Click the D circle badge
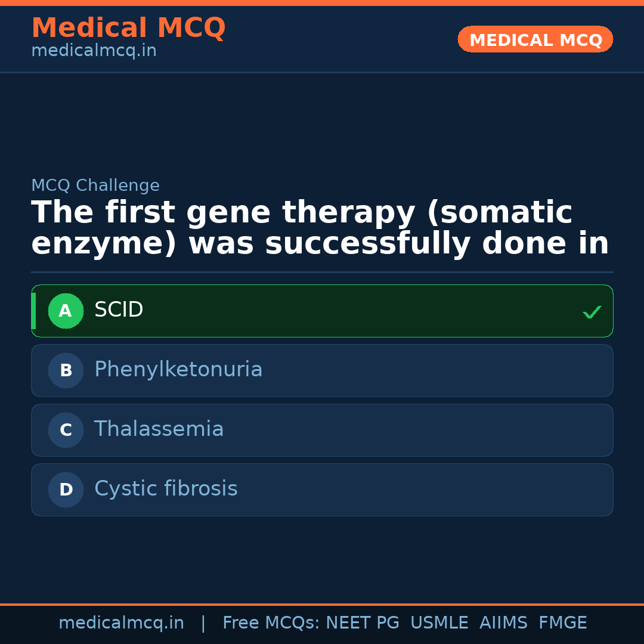This screenshot has height=644, width=644. (x=66, y=490)
